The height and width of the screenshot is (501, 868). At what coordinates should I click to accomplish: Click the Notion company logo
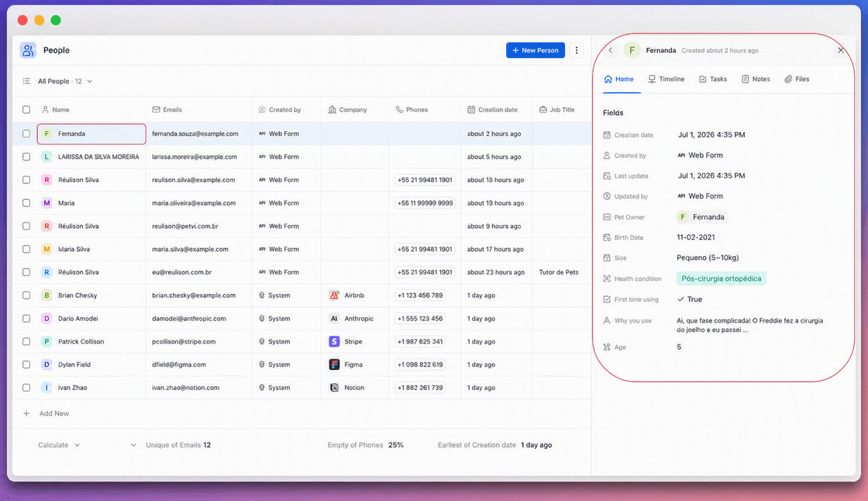click(334, 388)
